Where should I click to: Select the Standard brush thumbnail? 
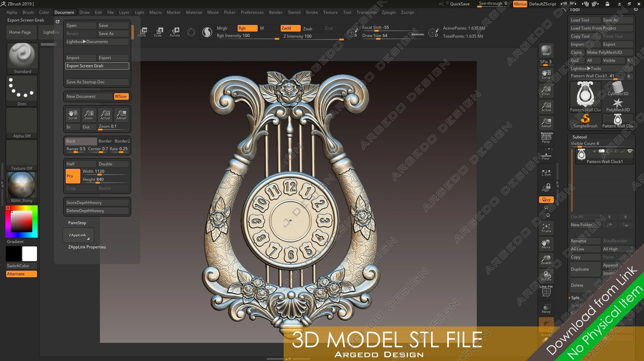click(x=22, y=58)
